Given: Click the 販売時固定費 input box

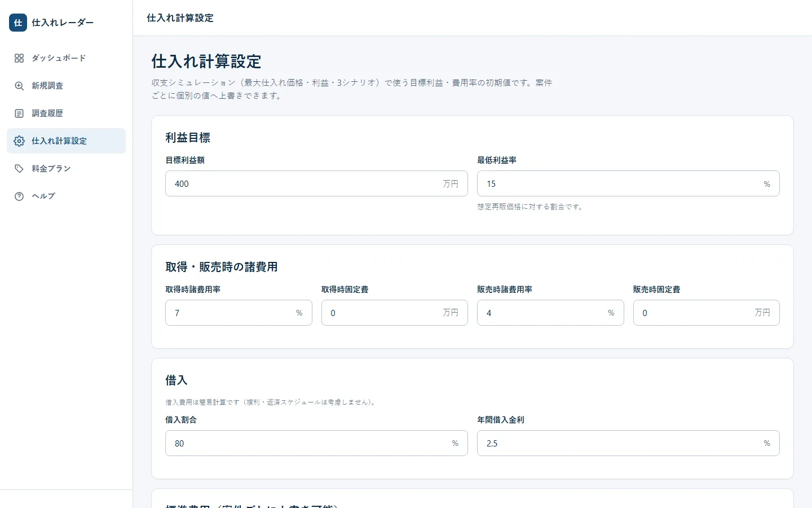Looking at the screenshot, I should (707, 313).
